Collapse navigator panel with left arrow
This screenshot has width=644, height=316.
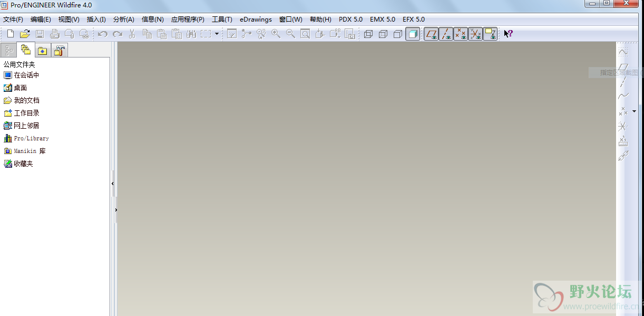(x=113, y=183)
